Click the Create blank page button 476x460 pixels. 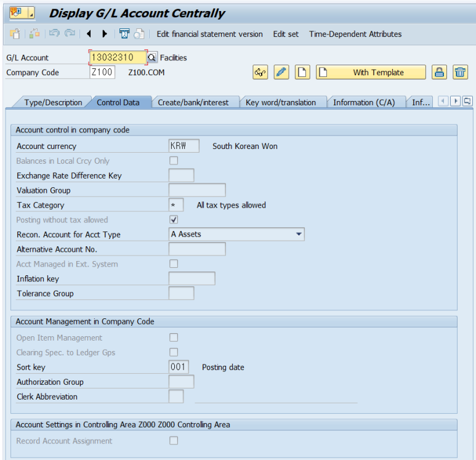click(302, 72)
